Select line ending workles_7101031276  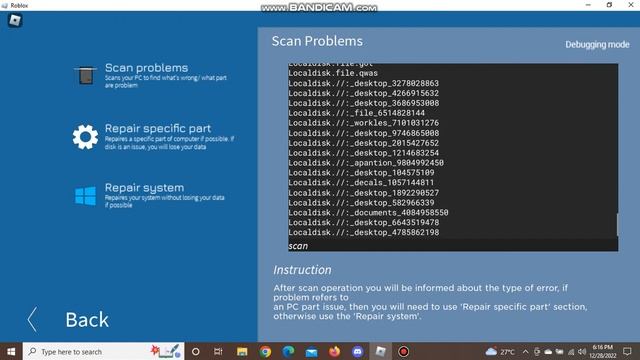(363, 123)
